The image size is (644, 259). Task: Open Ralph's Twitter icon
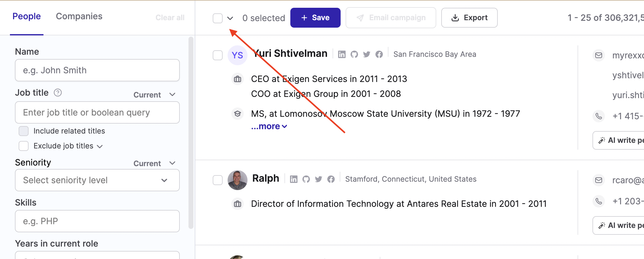click(x=318, y=179)
